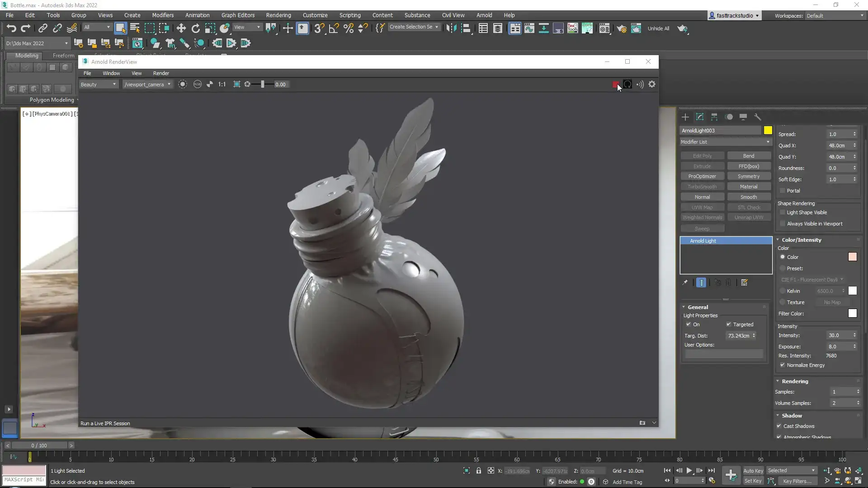This screenshot has height=488, width=868.
Task: Apply the Symmetry modifier button
Action: [749, 176]
